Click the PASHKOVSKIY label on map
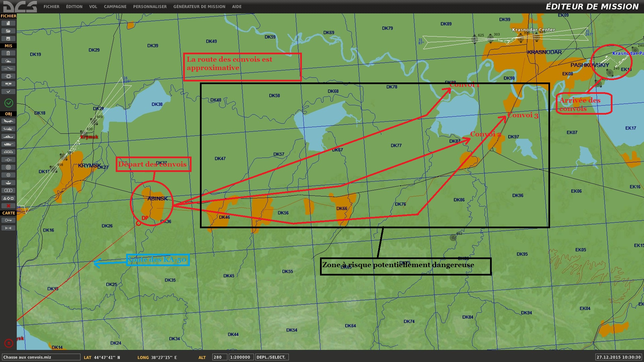The image size is (644, 362). point(590,65)
